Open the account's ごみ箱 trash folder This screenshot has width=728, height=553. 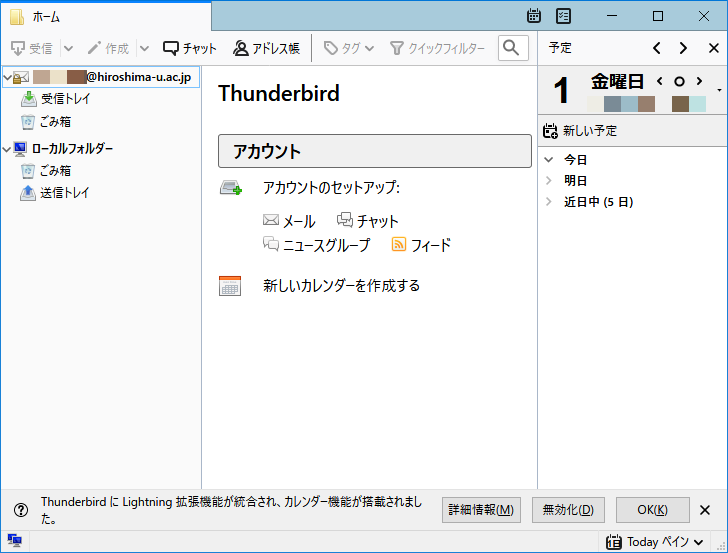click(46, 122)
